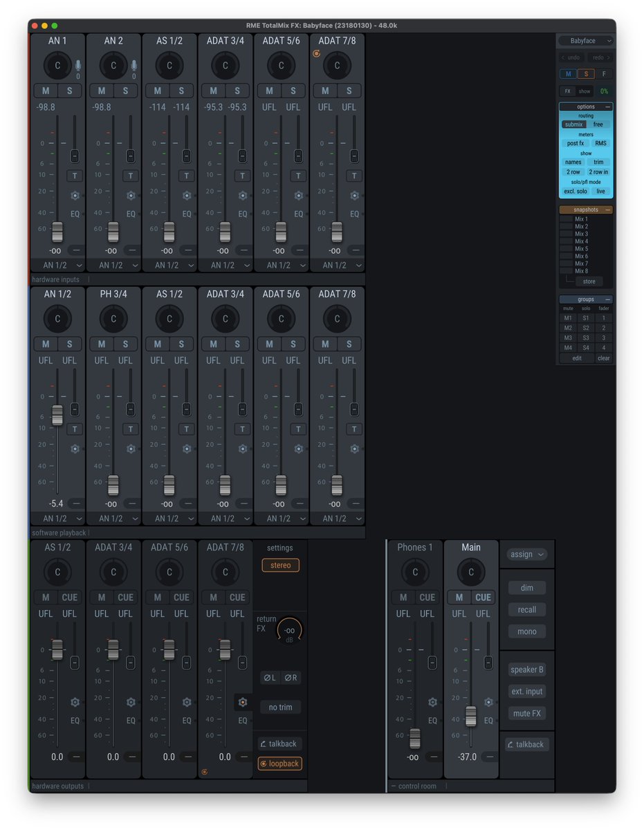Open the settings gear on the Main channel
The width and height of the screenshot is (644, 830).
coord(488,702)
